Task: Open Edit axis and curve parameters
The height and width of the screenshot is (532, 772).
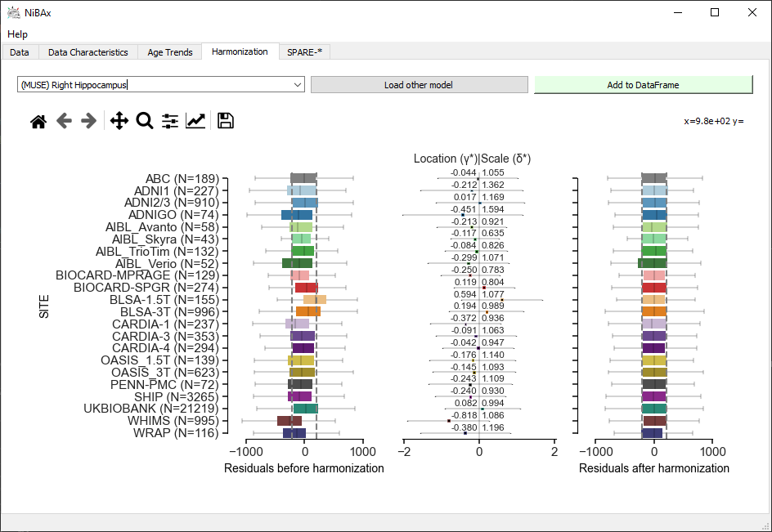Action: click(x=195, y=121)
